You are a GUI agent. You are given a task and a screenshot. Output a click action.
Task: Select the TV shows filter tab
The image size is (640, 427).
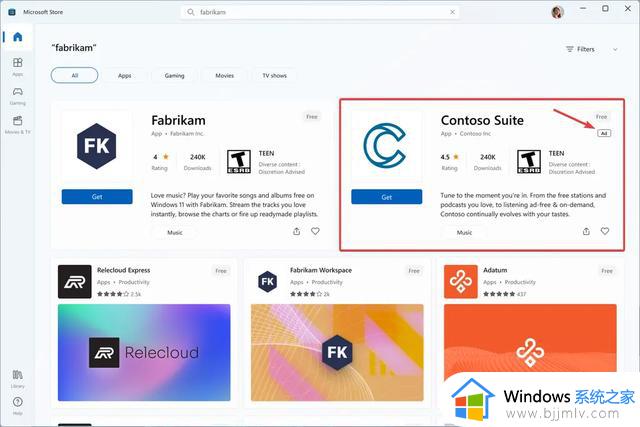tap(274, 76)
